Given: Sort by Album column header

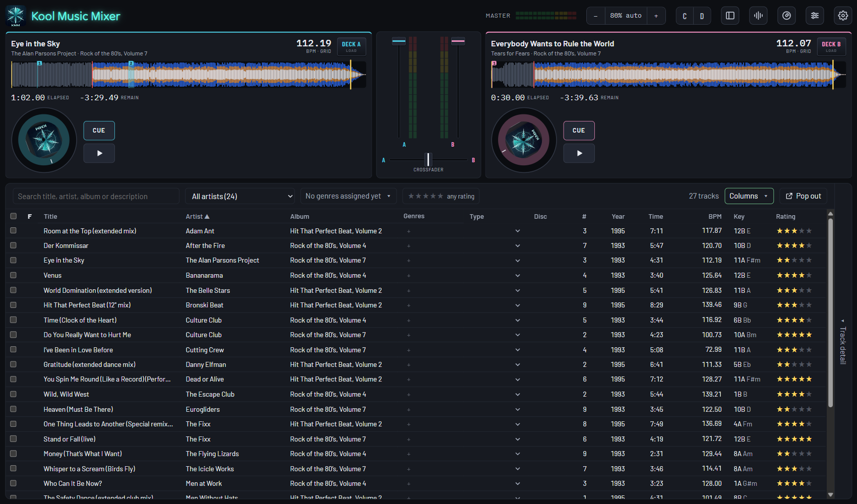Looking at the screenshot, I should click(x=299, y=216).
